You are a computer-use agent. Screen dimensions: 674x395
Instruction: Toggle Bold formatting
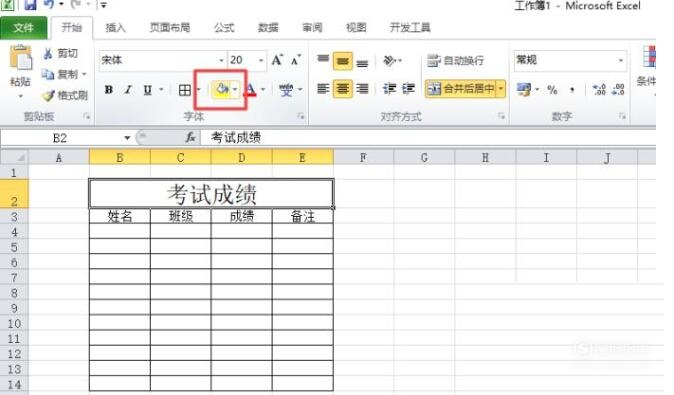tap(109, 90)
